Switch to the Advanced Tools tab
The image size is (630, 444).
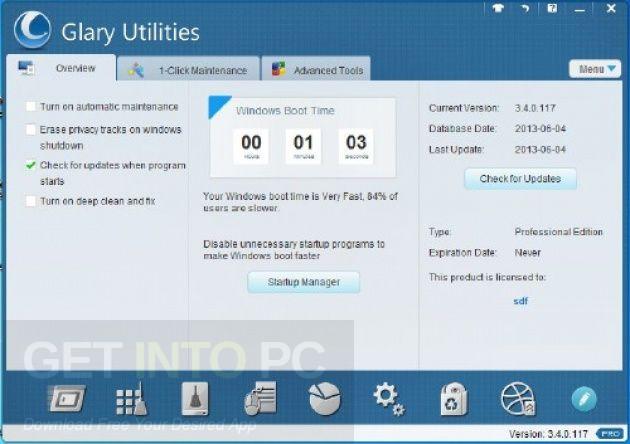coord(316,70)
